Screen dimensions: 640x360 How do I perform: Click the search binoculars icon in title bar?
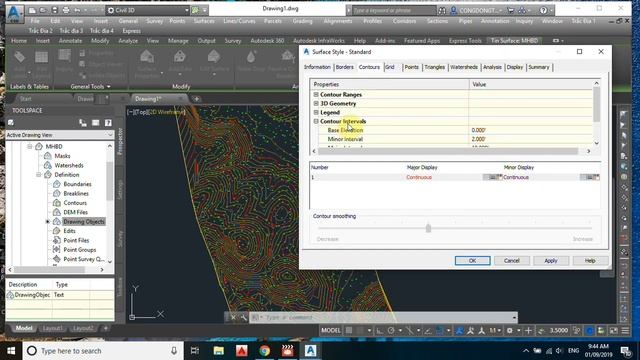click(x=442, y=10)
